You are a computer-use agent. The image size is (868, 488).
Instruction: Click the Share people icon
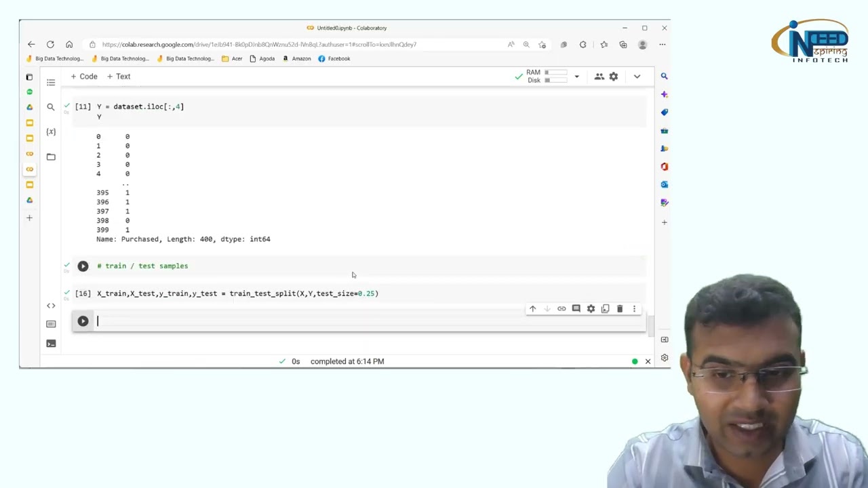point(599,77)
